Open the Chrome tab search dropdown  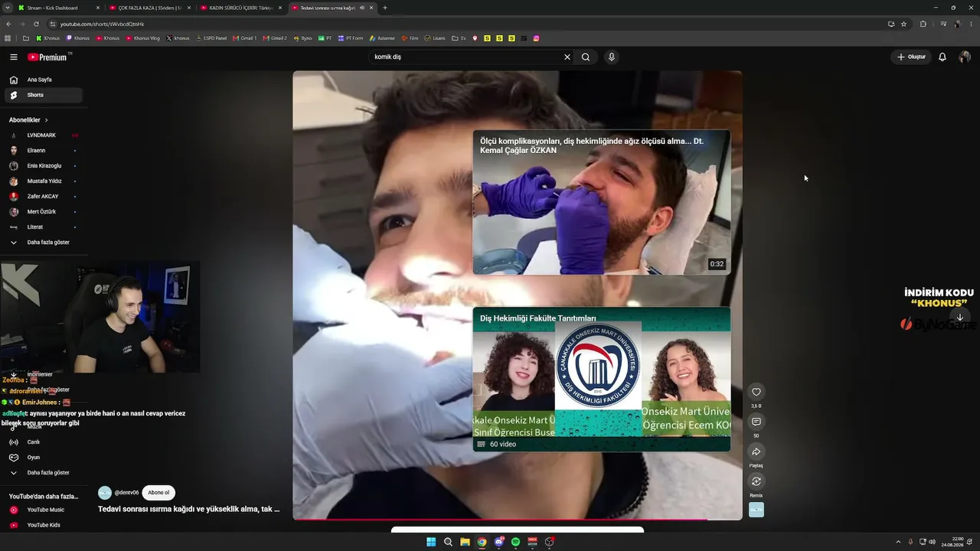pos(7,8)
